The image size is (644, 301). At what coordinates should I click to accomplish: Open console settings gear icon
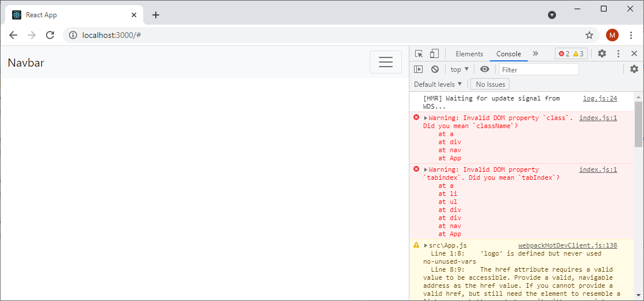click(634, 69)
